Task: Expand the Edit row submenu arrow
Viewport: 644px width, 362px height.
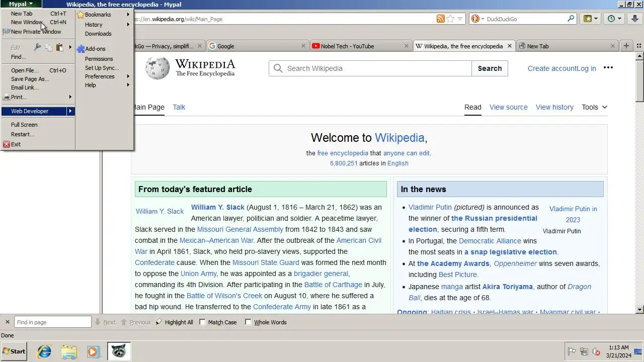Action: coord(70,47)
